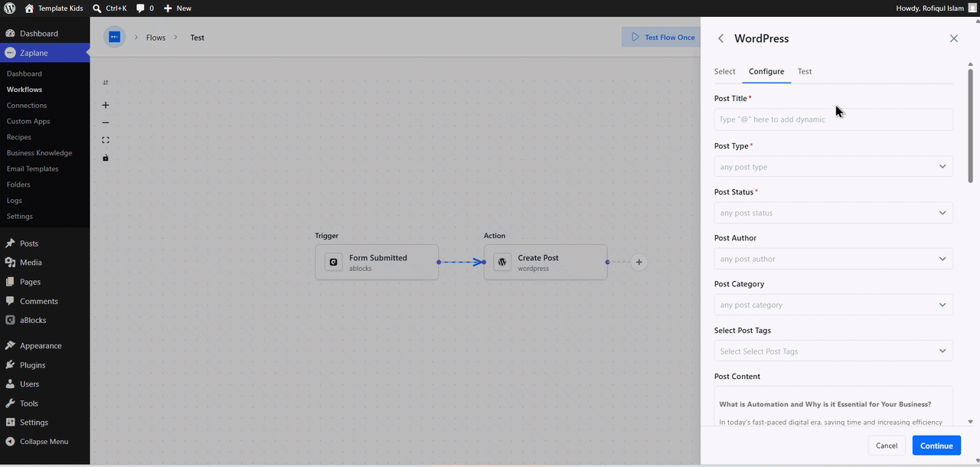Open Settings in Zaplane submenu

coord(20,216)
